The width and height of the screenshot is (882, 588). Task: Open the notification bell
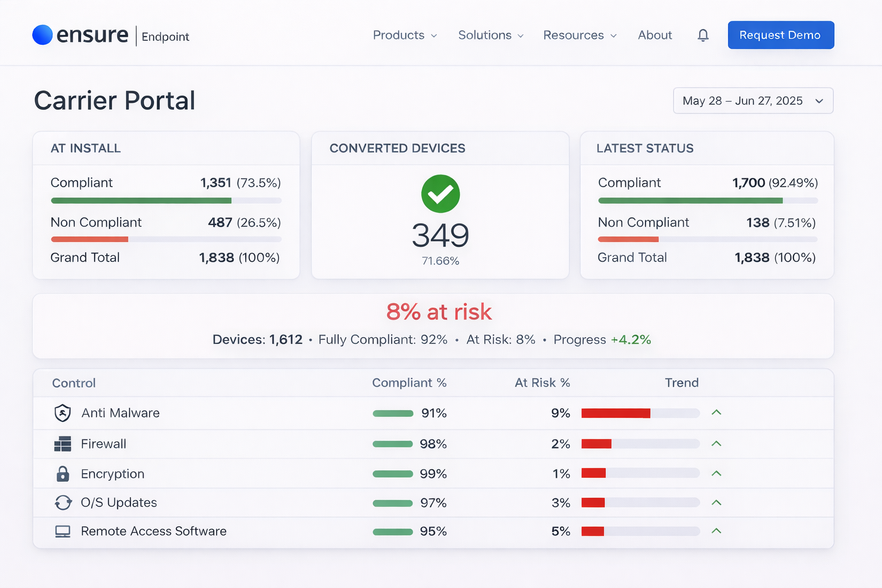point(702,35)
